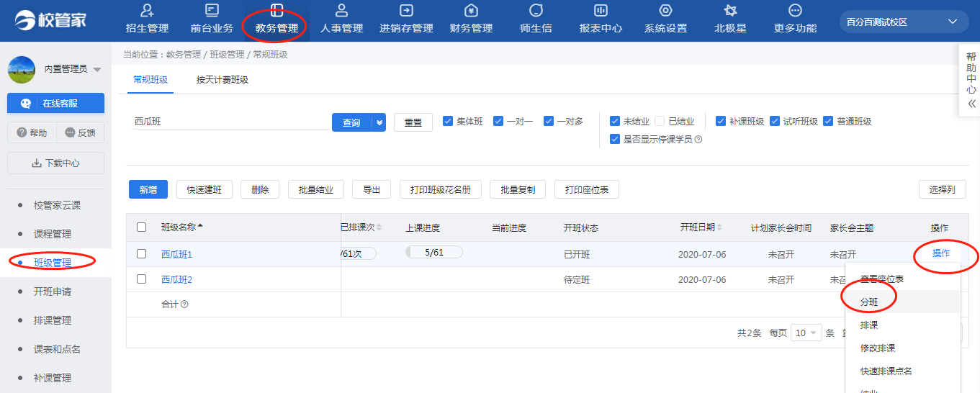Open 开班申请 in the sidebar

53,292
